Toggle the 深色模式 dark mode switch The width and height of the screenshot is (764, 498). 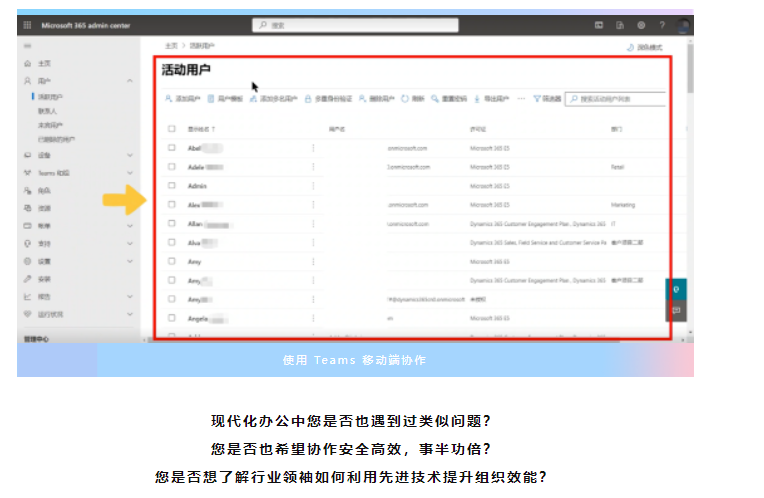(x=644, y=47)
